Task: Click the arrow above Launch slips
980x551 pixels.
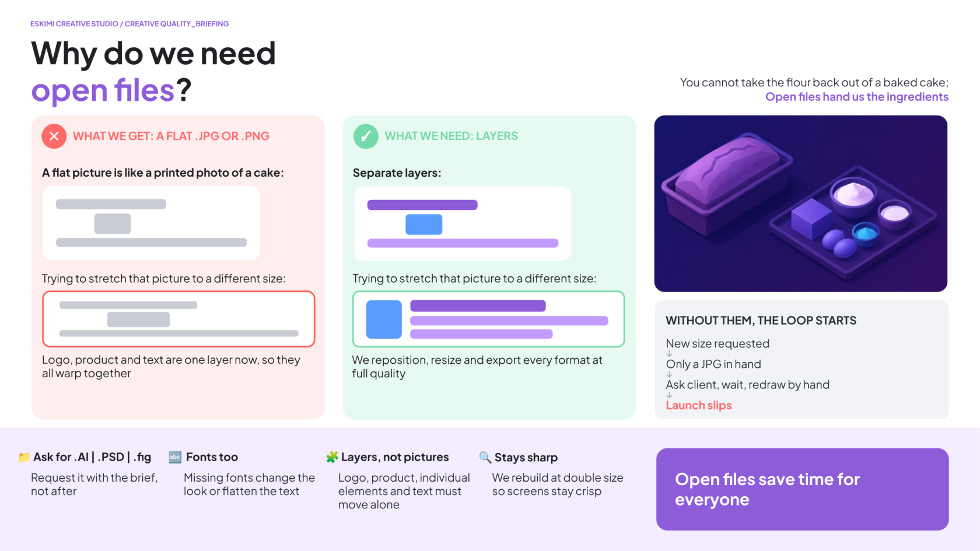Action: [669, 395]
